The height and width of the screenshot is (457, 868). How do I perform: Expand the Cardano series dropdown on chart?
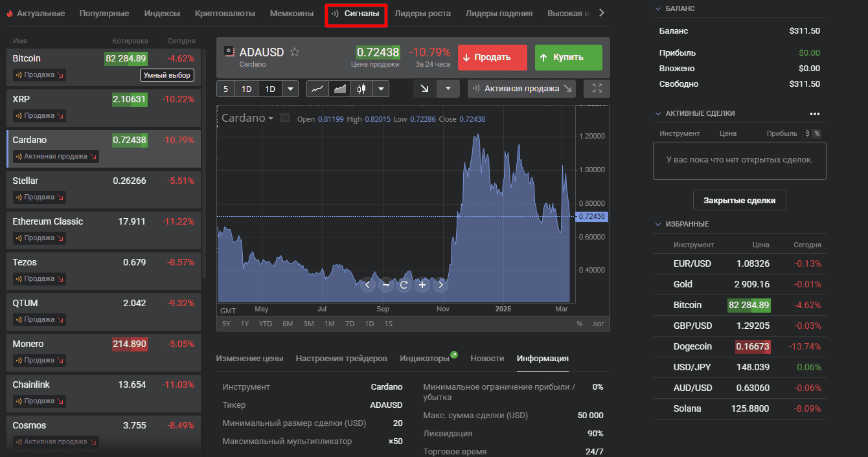click(271, 118)
